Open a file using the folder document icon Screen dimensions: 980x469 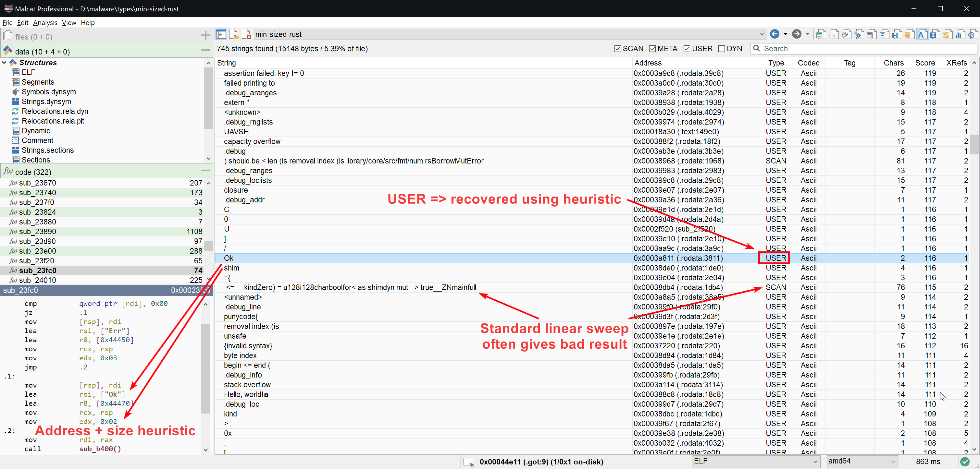click(234, 35)
